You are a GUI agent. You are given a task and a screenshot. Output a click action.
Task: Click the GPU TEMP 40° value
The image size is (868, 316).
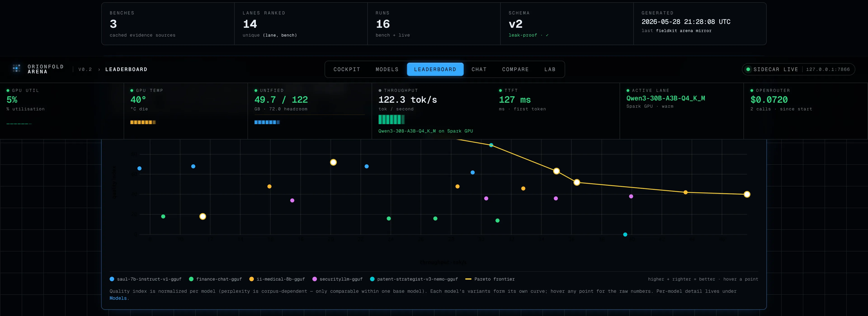coord(138,100)
